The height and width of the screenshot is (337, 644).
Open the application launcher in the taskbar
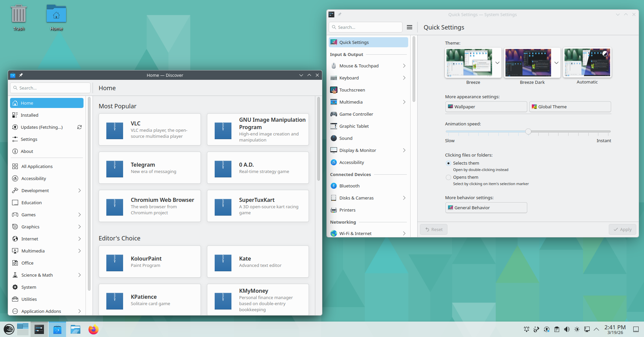pyautogui.click(x=9, y=329)
